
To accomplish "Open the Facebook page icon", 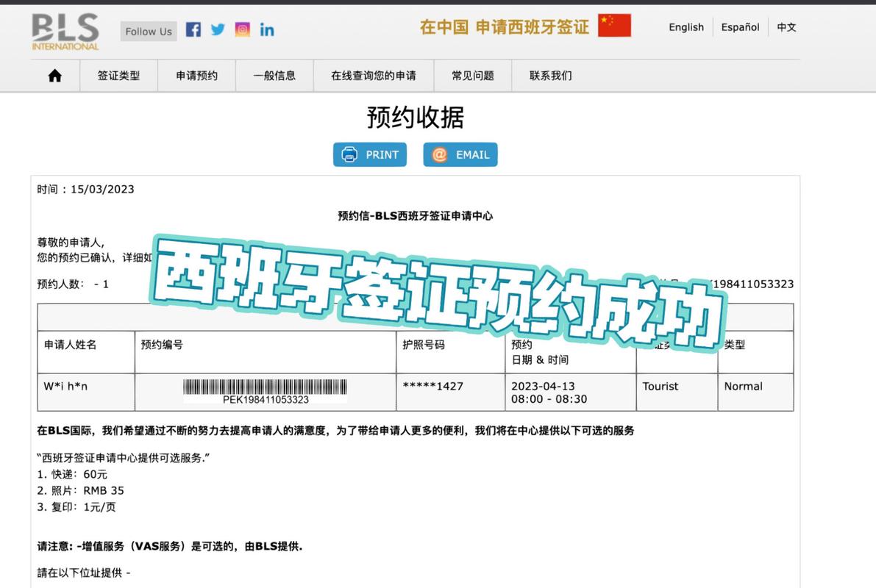I will pyautogui.click(x=193, y=29).
